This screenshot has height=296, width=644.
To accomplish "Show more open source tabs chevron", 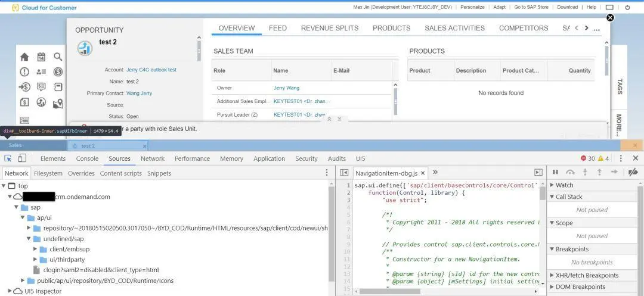I will click(435, 173).
